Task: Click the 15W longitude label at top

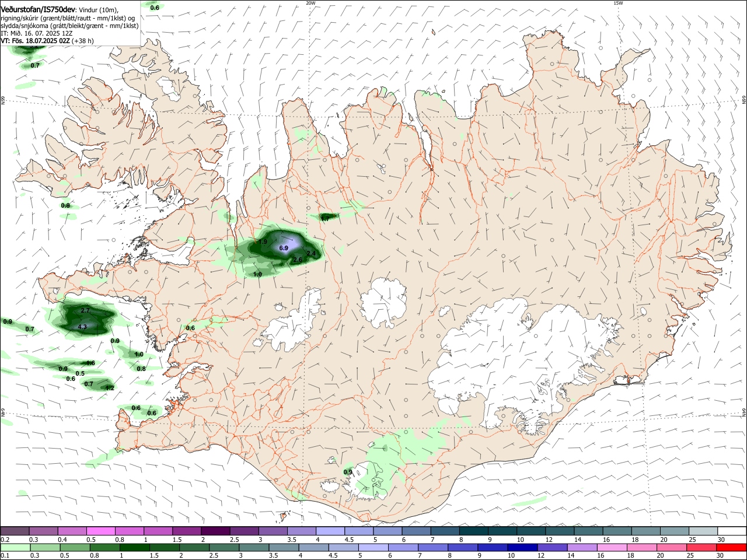Action: [618, 3]
